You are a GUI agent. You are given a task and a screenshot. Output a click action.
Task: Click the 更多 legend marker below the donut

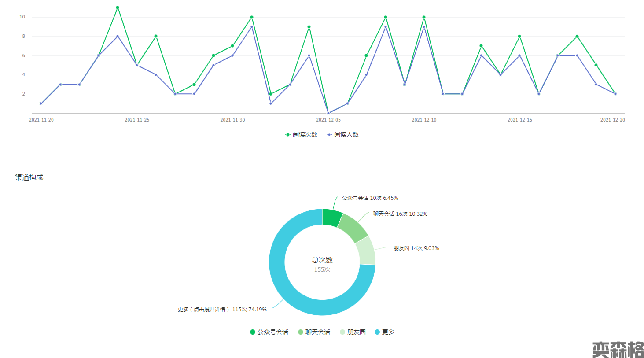coord(377,332)
